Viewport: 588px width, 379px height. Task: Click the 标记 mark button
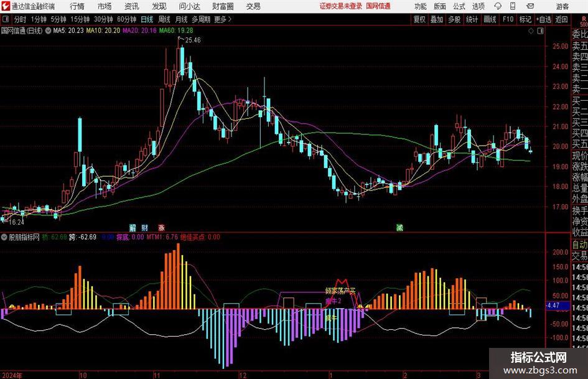[x=525, y=19]
